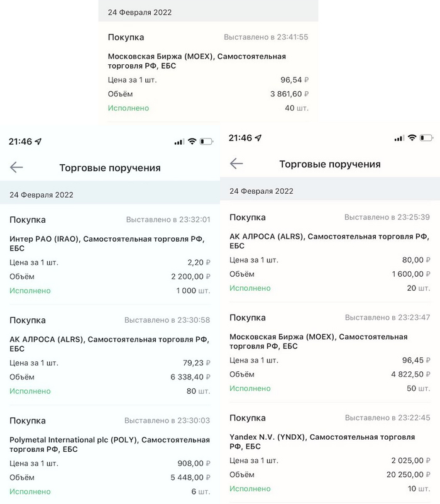Click location arrow beside right 21:46 clock

(x=258, y=138)
